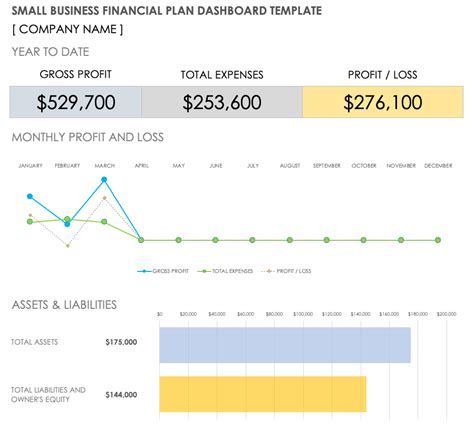474x439 pixels.
Task: Click the blue Total Assets bar
Action: point(285,345)
